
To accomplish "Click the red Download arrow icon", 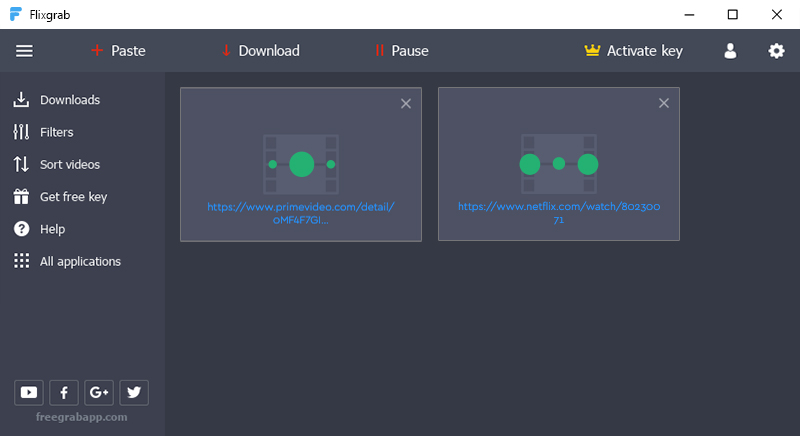I will [226, 50].
